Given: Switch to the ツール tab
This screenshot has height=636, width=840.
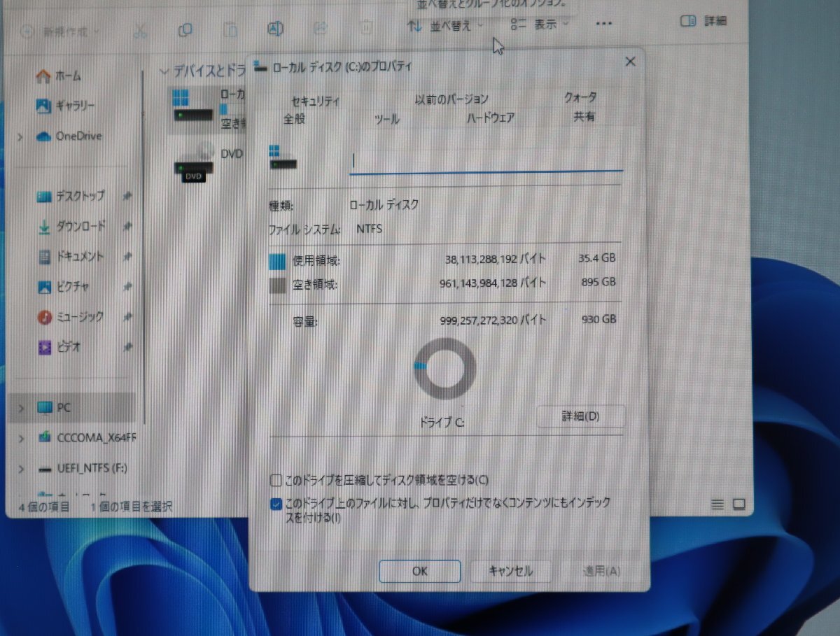Looking at the screenshot, I should click(x=387, y=119).
